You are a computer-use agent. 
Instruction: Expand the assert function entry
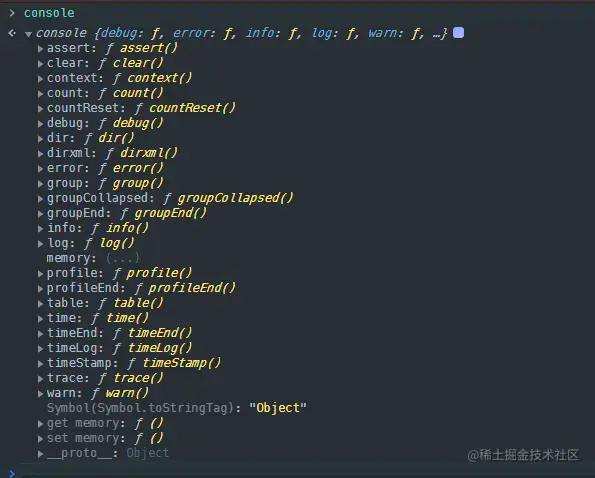click(x=40, y=49)
